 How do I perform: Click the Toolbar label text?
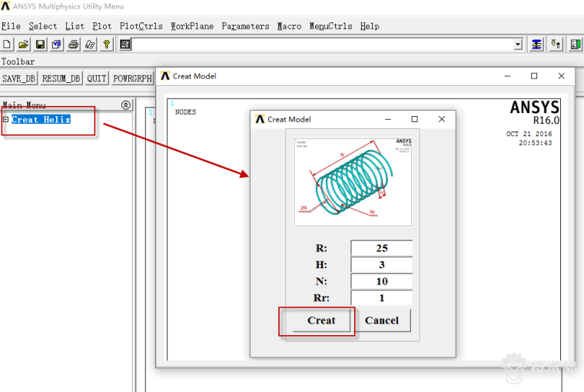click(18, 61)
